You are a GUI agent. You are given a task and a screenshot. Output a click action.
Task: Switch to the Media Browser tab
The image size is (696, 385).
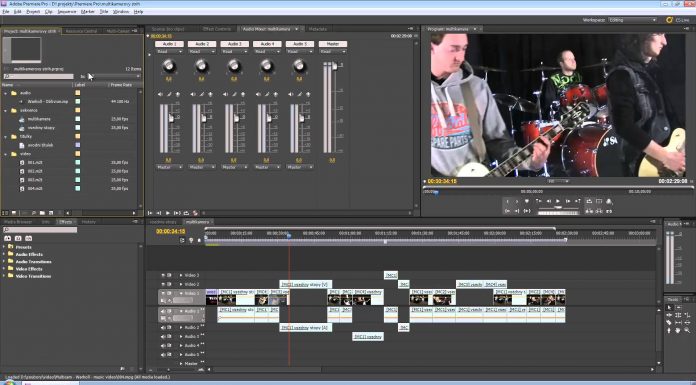18,222
